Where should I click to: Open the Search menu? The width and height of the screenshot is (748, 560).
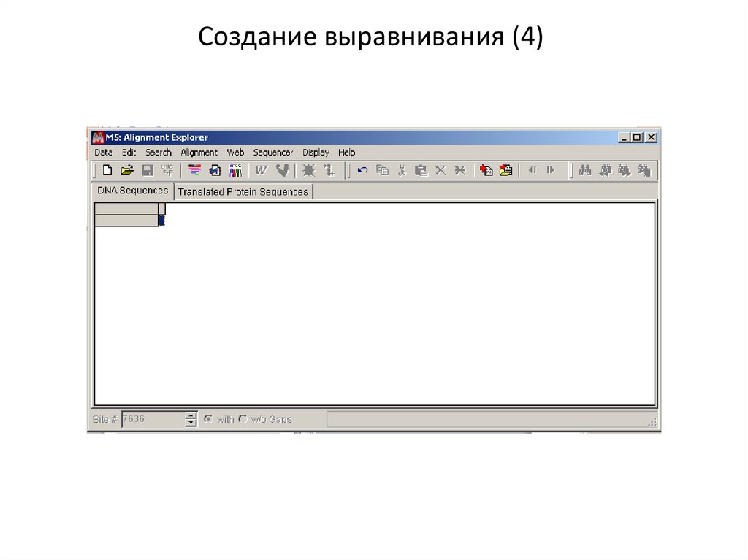[159, 153]
